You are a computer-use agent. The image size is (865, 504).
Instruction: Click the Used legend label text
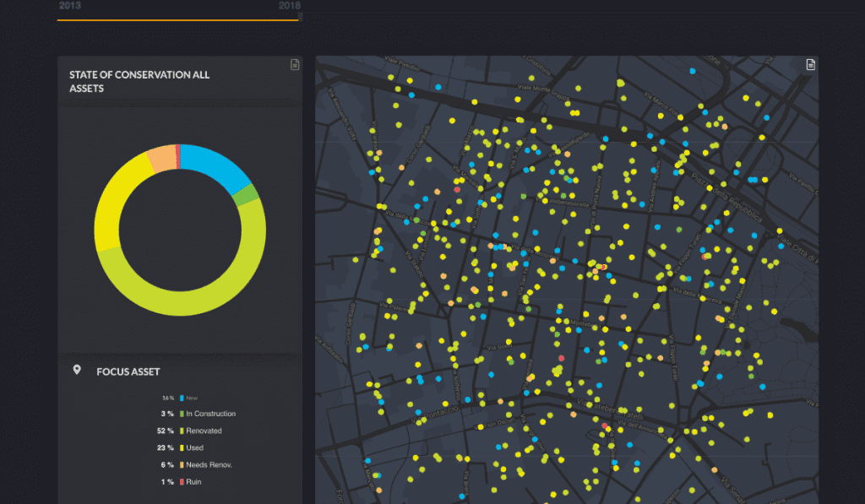point(193,447)
